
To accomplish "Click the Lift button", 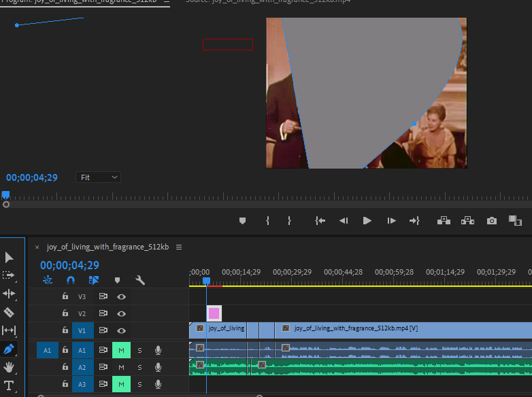I will [x=444, y=221].
